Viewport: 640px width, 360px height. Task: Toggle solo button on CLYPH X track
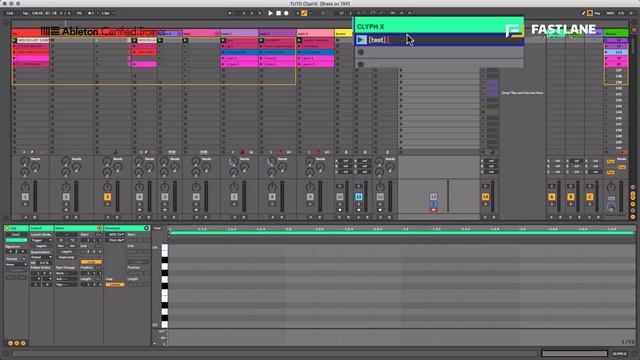(x=433, y=204)
